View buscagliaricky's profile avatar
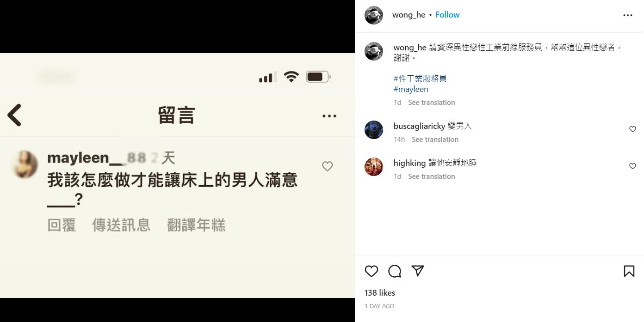This screenshot has width=644, height=322. 374,130
